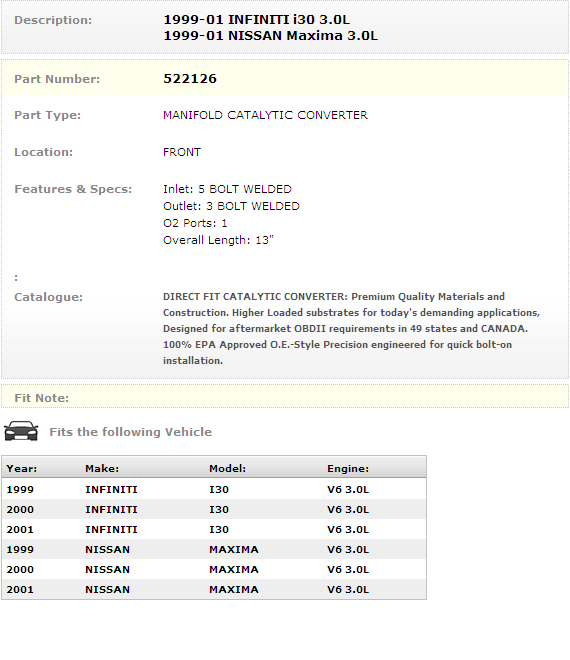Click the Engine column header
The height and width of the screenshot is (660, 570).
[x=348, y=469]
